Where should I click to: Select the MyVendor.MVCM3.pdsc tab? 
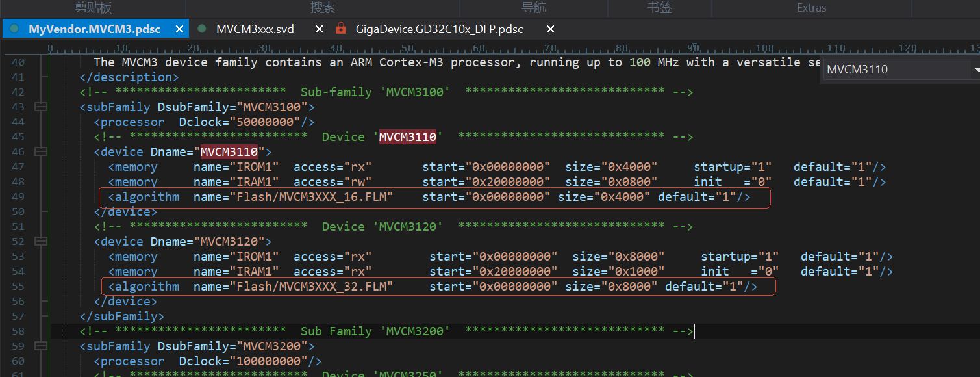click(x=94, y=29)
